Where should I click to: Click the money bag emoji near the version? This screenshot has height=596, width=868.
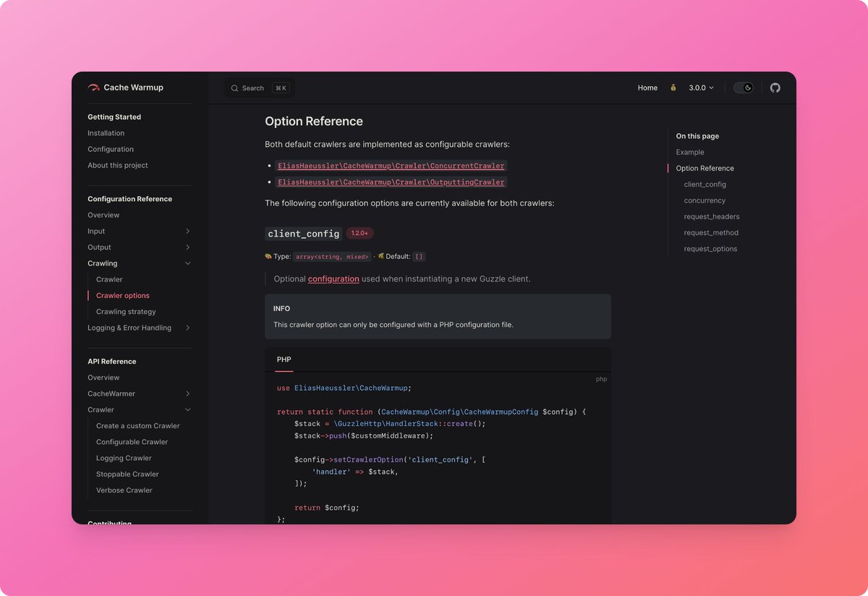[x=672, y=87]
